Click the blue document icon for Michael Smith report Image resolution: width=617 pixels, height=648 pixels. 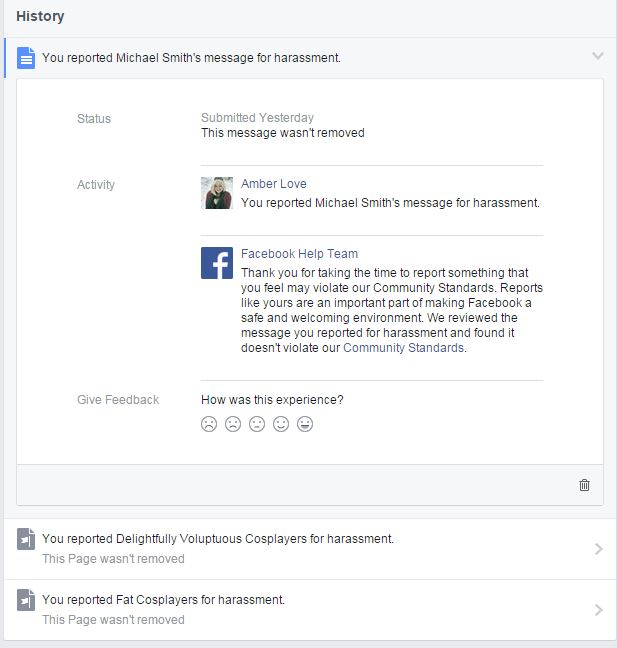point(26,57)
